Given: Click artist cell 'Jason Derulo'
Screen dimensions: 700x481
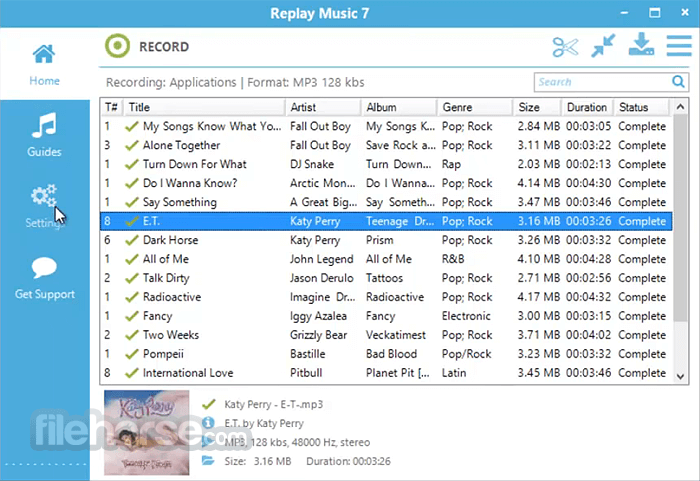Looking at the screenshot, I should pos(321,278).
